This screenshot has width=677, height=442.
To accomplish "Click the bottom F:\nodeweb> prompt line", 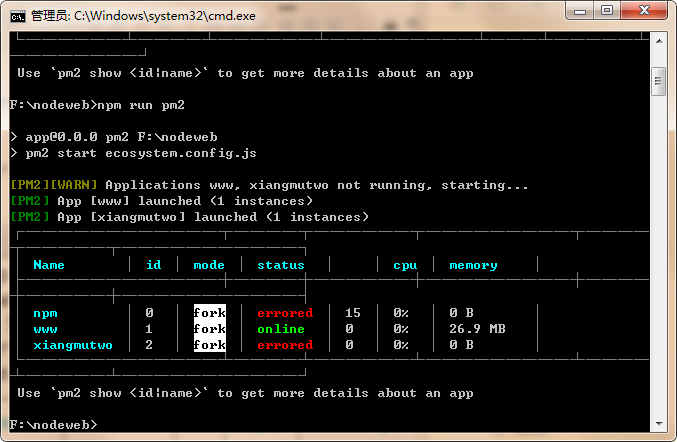I will pos(53,425).
